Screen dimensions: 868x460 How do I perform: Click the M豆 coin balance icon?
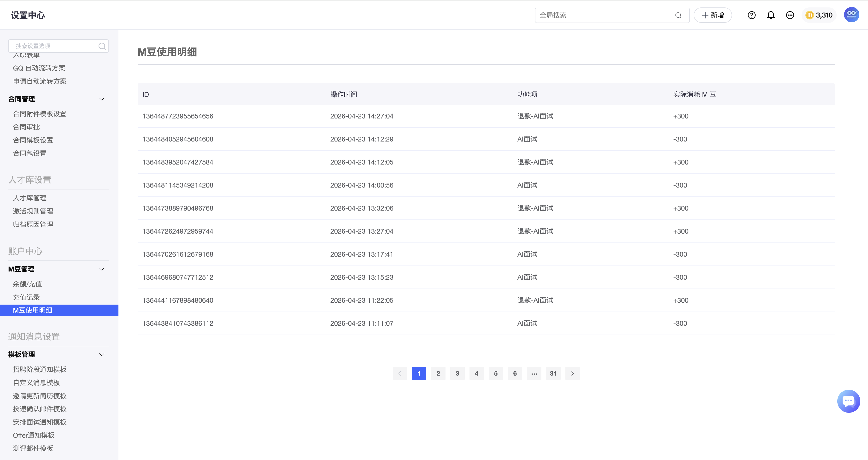click(x=809, y=15)
